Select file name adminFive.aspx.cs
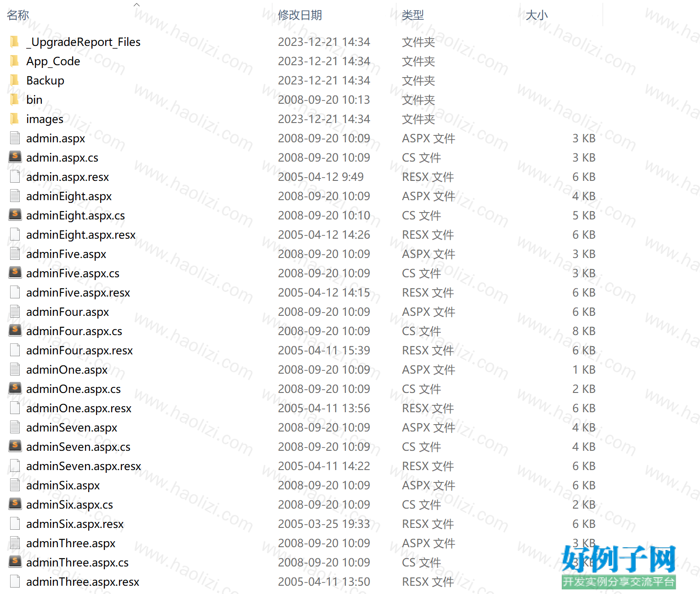 pos(73,273)
